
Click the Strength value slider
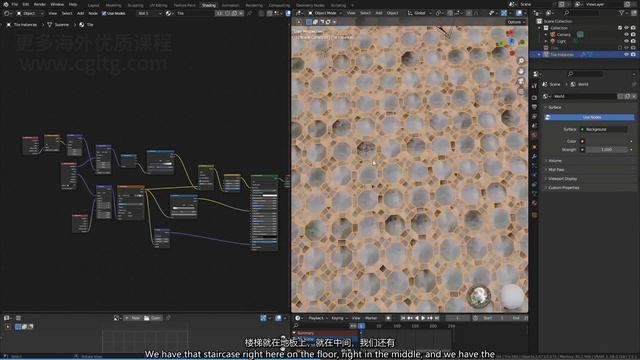click(606, 150)
